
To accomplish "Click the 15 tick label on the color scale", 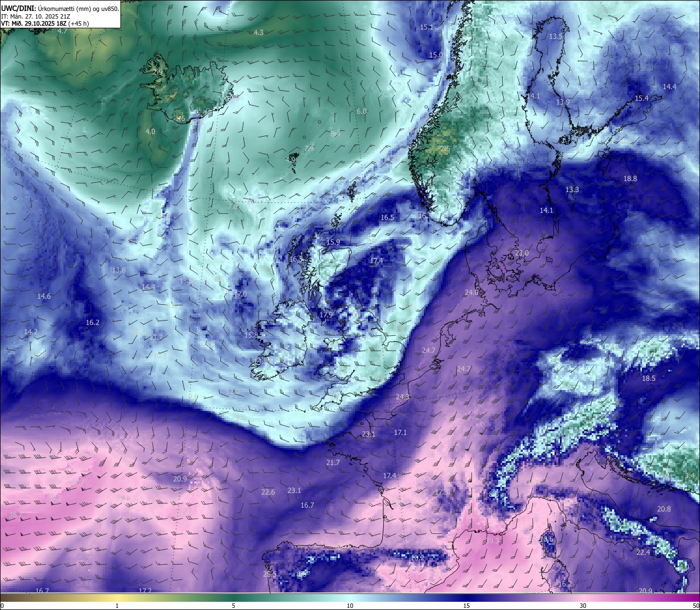I will (466, 606).
